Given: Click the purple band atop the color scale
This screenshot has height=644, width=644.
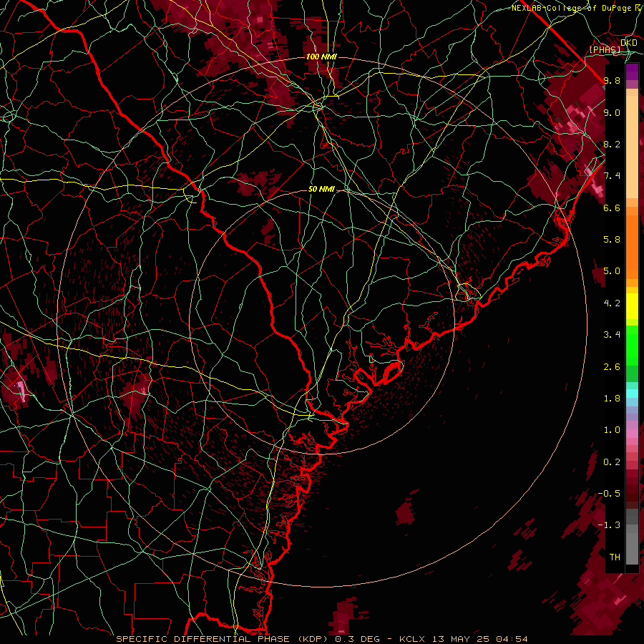Looking at the screenshot, I should (x=632, y=72).
